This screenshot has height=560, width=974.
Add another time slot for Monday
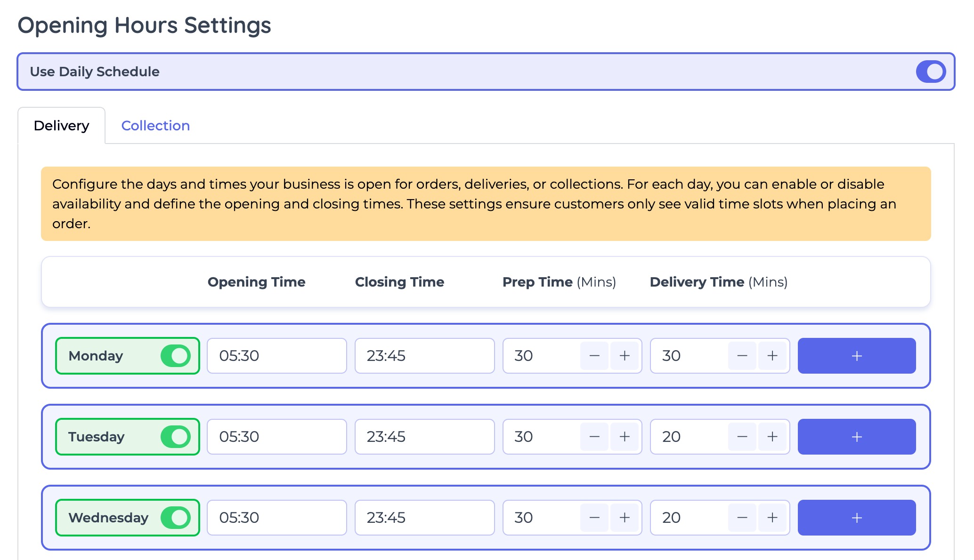pos(856,356)
